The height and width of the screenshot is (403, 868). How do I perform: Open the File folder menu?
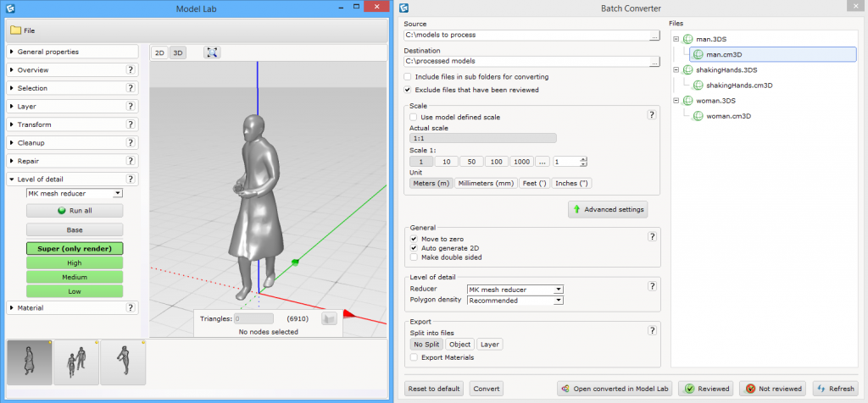pos(23,30)
